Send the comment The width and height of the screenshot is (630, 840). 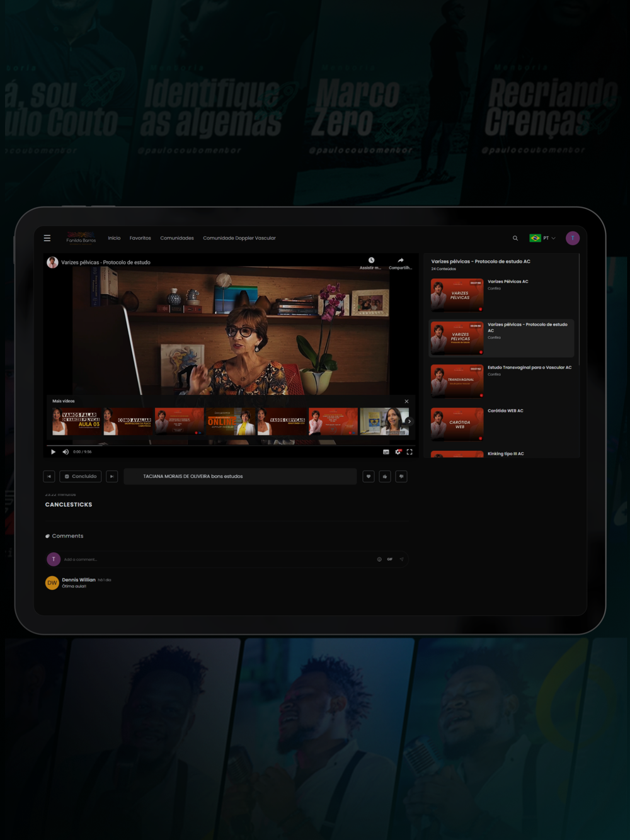401,559
